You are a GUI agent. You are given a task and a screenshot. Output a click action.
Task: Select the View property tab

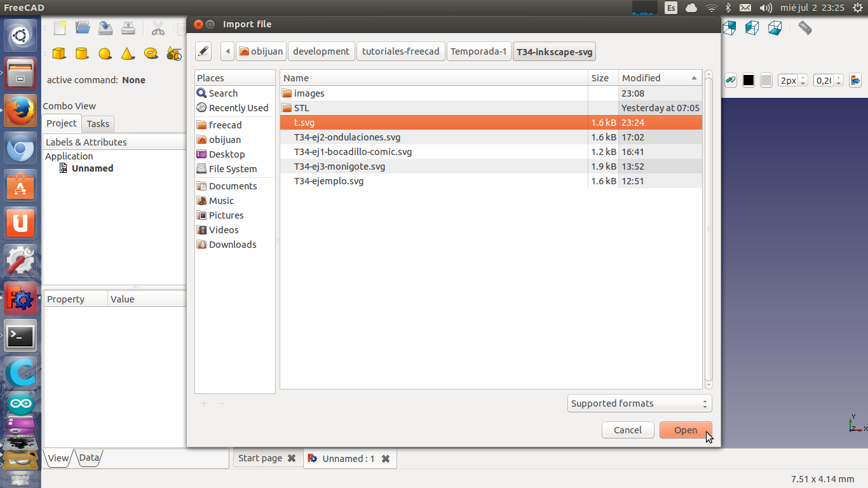(x=58, y=457)
